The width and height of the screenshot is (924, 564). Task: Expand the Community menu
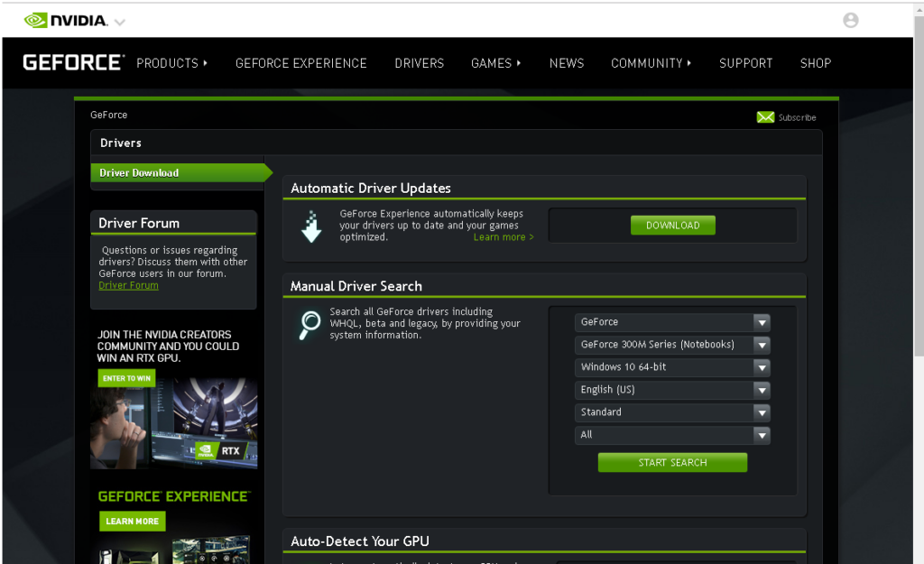pos(651,63)
